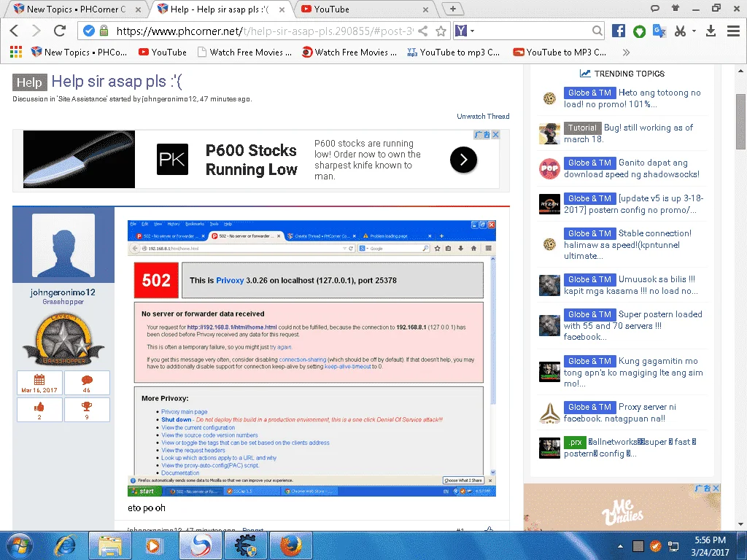This screenshot has width=747, height=560.
Task: Open Bug still working as of march 18
Action: 628,133
